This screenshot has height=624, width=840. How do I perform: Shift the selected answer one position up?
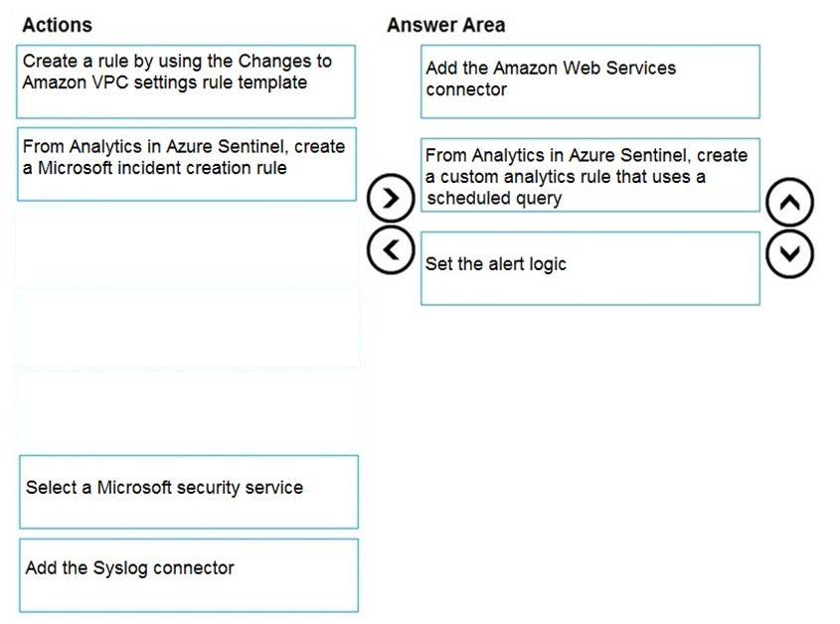pyautogui.click(x=789, y=202)
